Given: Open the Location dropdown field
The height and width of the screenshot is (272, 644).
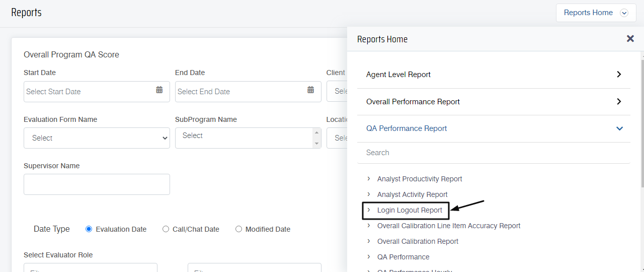Looking at the screenshot, I should pos(337,138).
